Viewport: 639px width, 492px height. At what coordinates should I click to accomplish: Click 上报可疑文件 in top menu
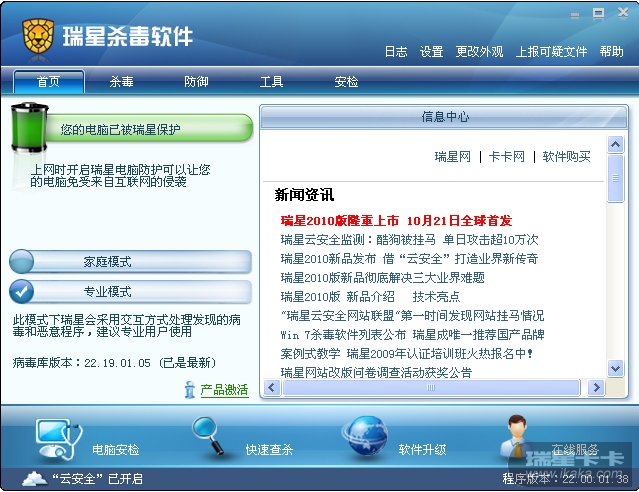[x=551, y=52]
